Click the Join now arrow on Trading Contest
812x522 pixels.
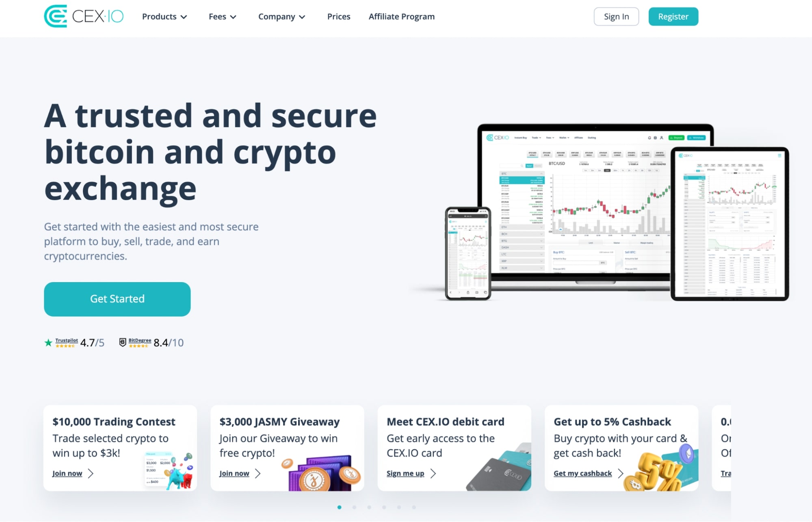point(91,472)
